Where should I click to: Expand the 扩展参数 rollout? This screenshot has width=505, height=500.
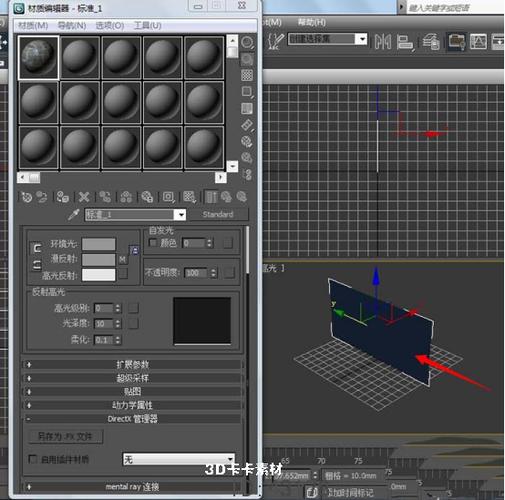(133, 365)
